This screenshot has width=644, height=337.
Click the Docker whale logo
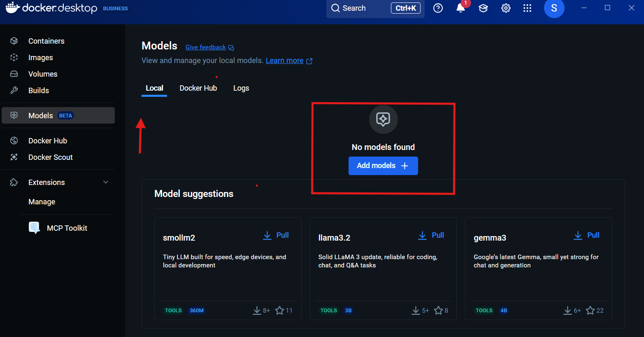tap(13, 7)
